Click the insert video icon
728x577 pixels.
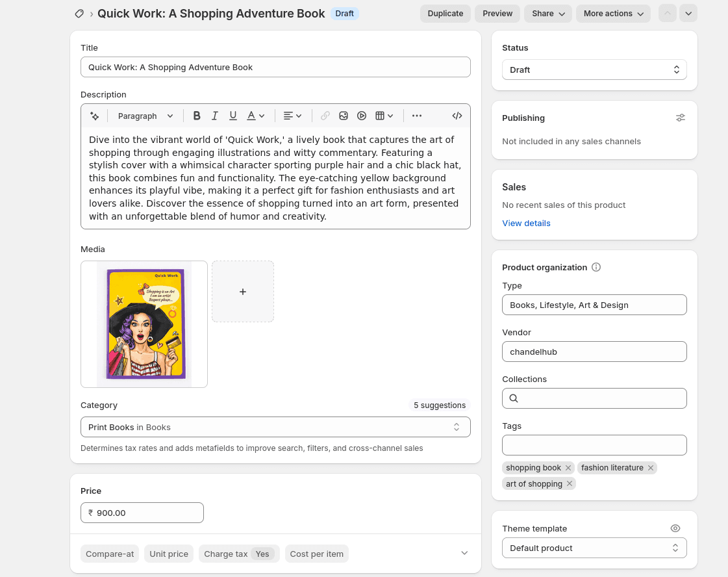[362, 116]
